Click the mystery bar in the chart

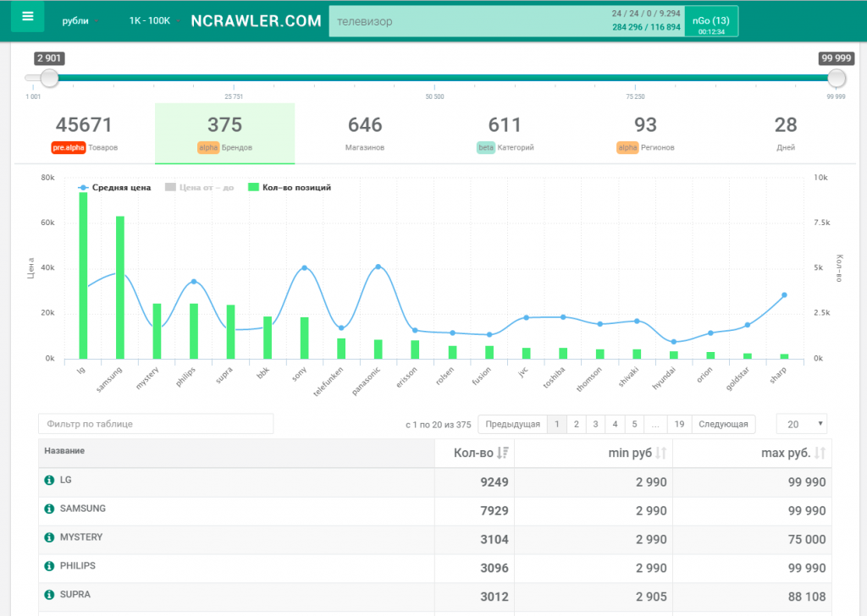click(157, 332)
